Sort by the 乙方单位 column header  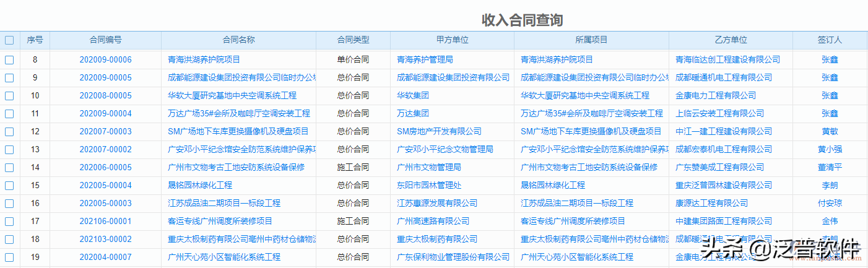731,40
